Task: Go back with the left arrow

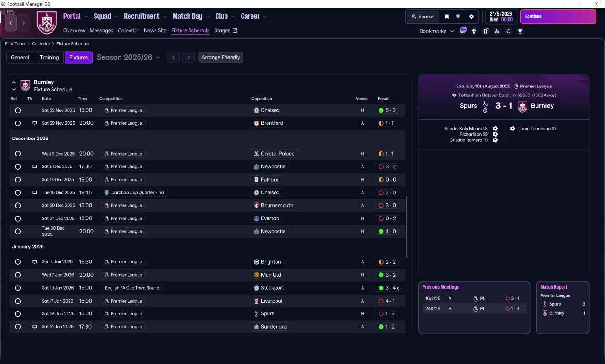Action: coord(11,23)
